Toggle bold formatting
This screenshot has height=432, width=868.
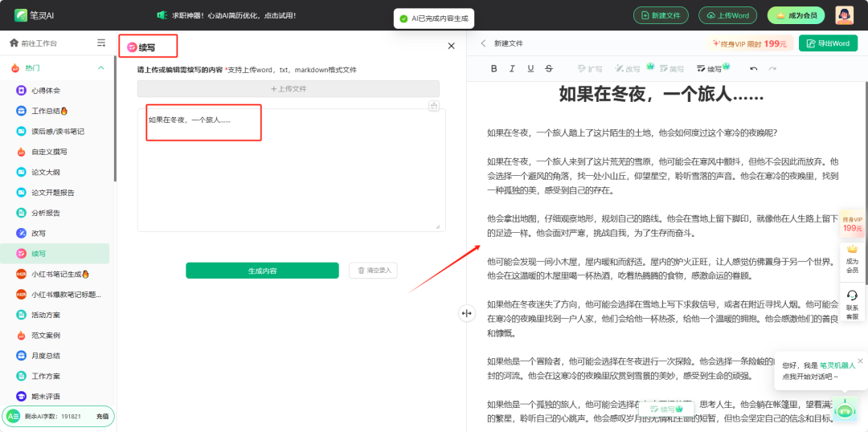[x=493, y=68]
